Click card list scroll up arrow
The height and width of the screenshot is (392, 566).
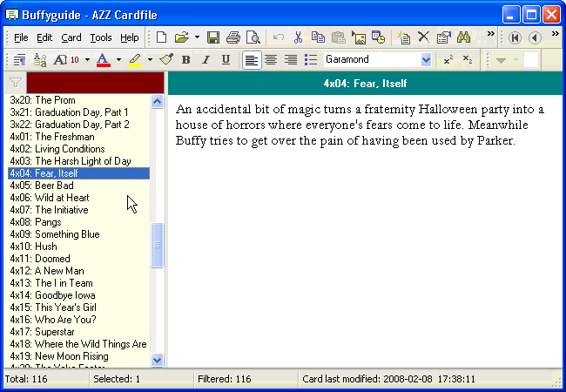tap(157, 101)
